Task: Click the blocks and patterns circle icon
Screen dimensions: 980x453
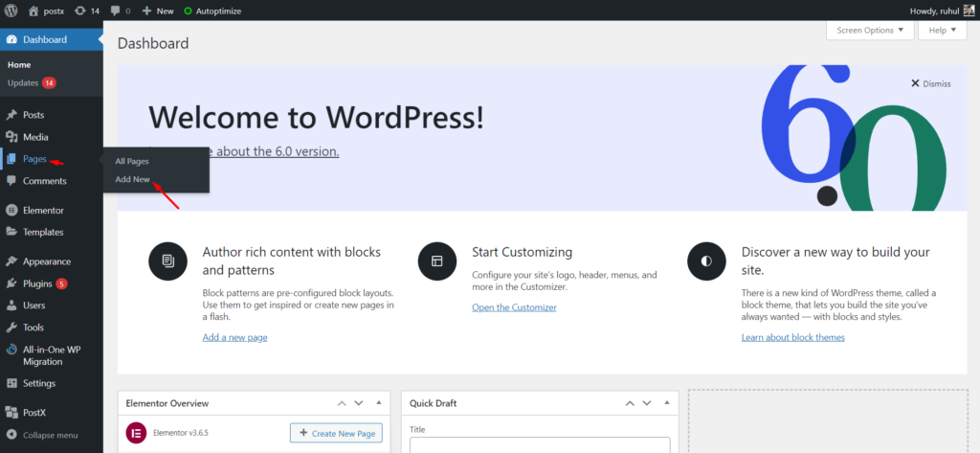Action: pyautogui.click(x=167, y=260)
